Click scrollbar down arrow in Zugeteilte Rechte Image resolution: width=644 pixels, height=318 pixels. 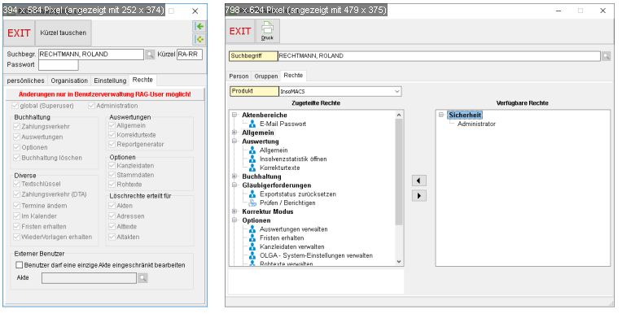click(x=400, y=261)
